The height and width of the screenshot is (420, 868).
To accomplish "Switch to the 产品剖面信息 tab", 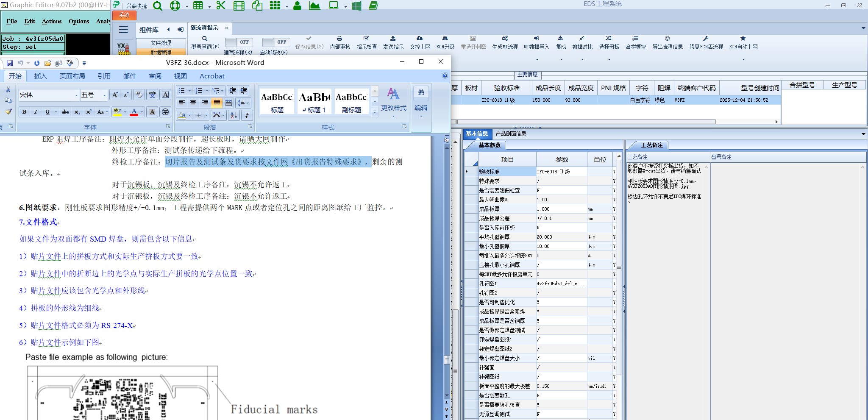I will tap(511, 134).
